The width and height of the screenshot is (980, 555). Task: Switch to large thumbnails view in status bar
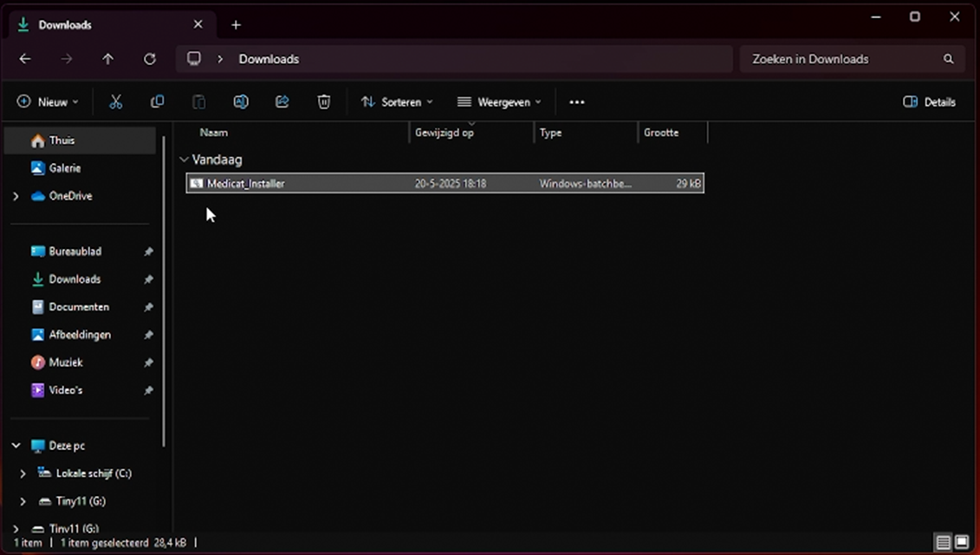click(962, 542)
